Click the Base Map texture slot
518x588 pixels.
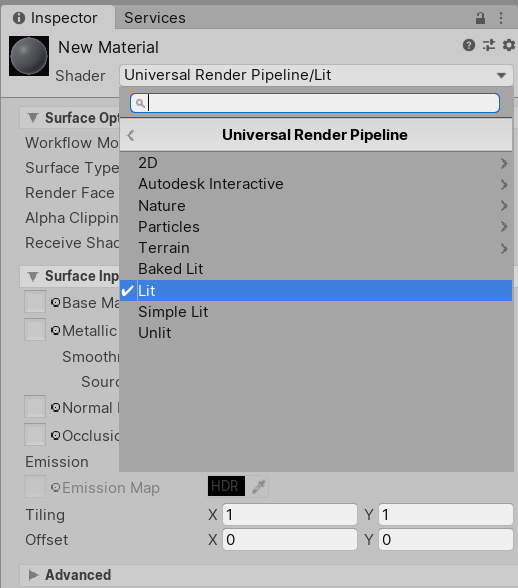(35, 302)
